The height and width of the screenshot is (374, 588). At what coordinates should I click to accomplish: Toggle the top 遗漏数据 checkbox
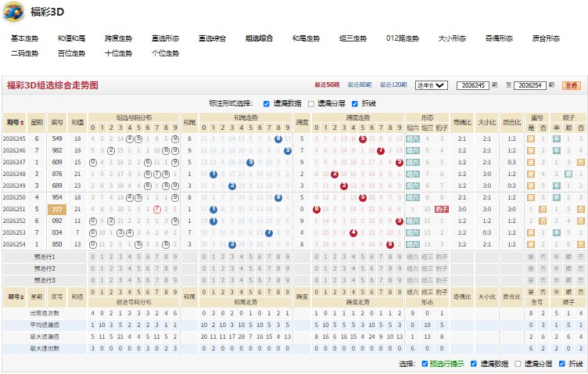point(267,103)
